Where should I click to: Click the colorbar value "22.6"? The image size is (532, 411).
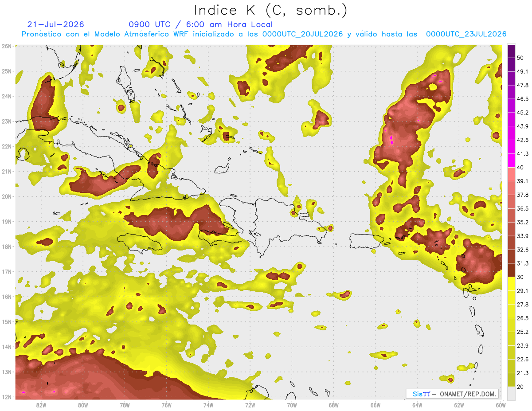[523, 360]
